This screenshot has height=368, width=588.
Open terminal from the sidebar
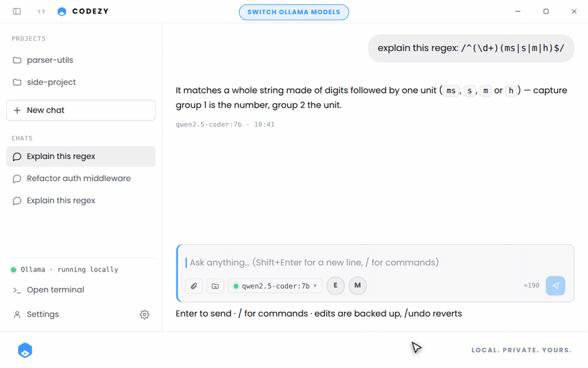(x=81, y=290)
